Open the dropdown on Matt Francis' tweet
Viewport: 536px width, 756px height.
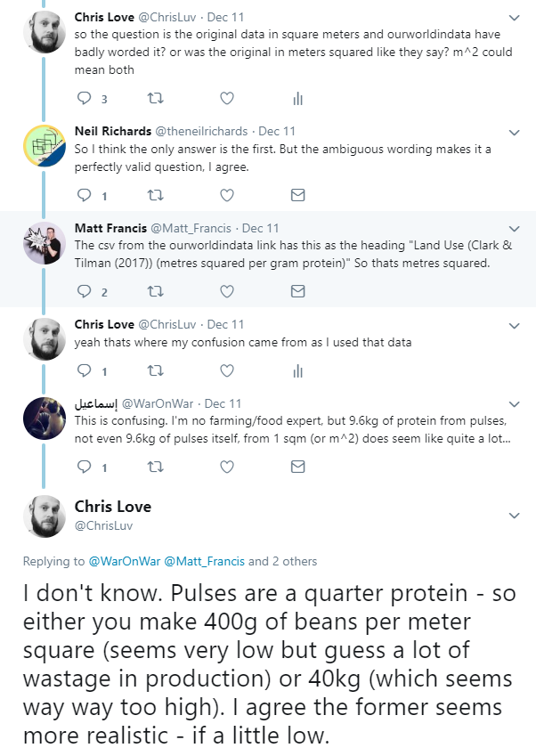(x=514, y=229)
